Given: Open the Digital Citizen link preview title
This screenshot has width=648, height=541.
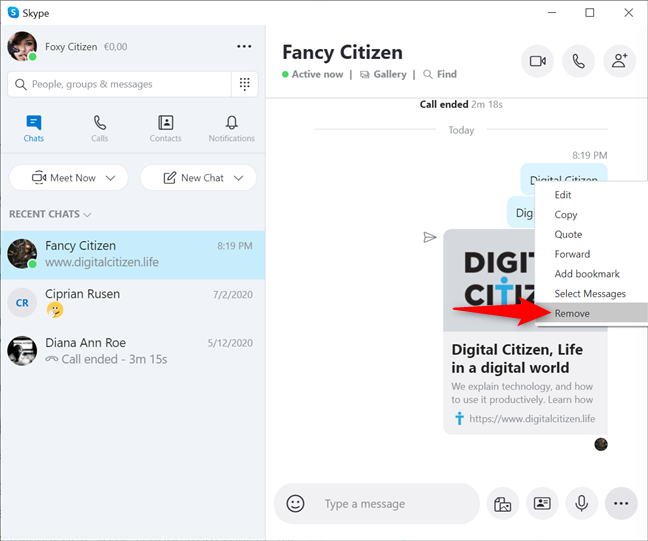Looking at the screenshot, I should click(x=517, y=359).
